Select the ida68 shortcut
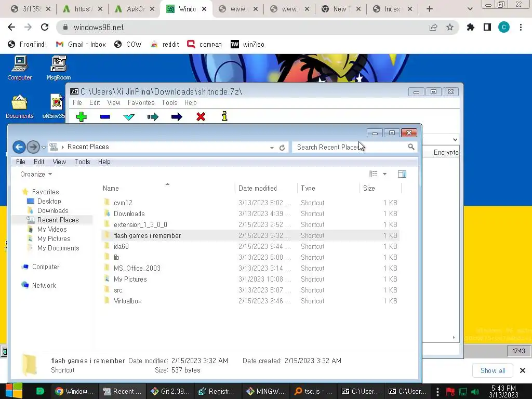The height and width of the screenshot is (399, 532). coord(250,246)
